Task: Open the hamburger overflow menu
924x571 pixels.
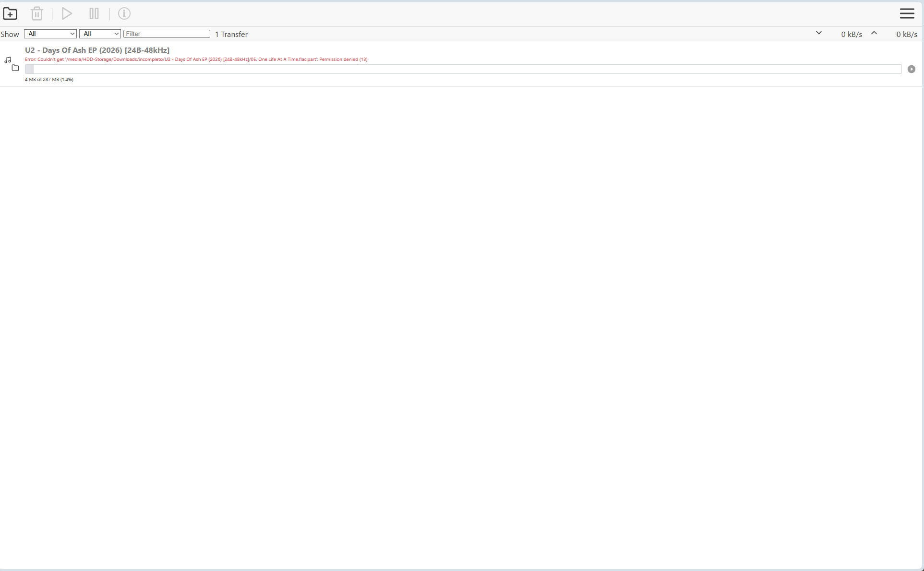Action: 907,13
